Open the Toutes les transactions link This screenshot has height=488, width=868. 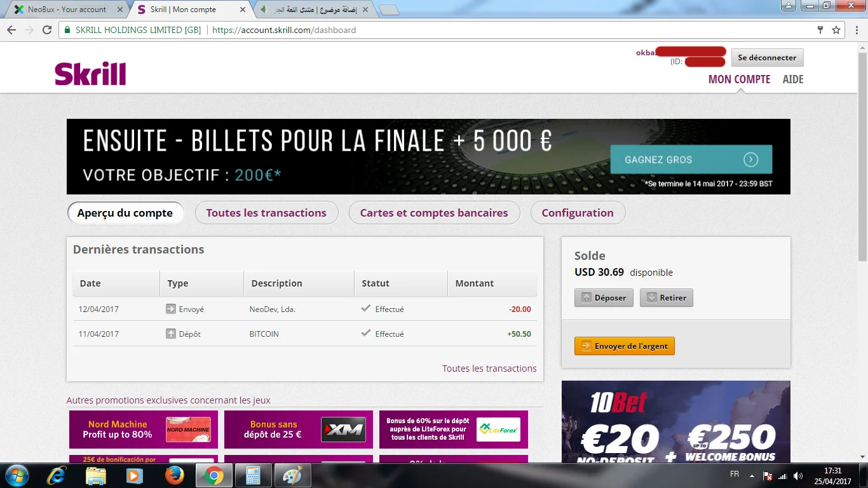click(x=489, y=369)
